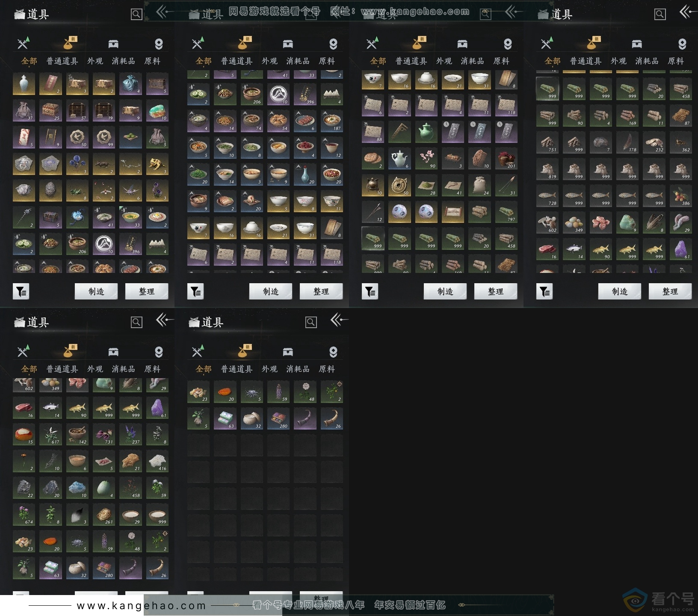
Task: Open the filter list in second top panel
Action: [x=195, y=291]
